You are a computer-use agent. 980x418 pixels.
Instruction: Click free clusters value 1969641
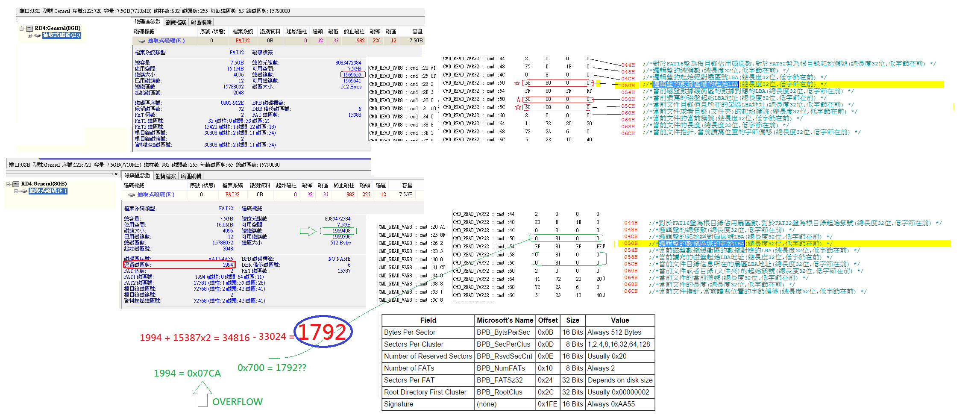coord(352,81)
